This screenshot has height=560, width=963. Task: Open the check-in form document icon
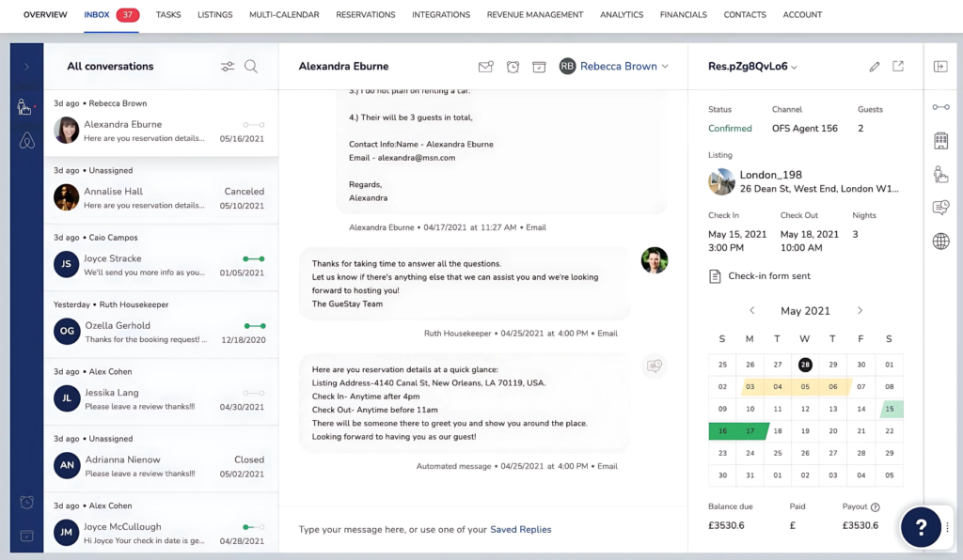[x=715, y=276]
